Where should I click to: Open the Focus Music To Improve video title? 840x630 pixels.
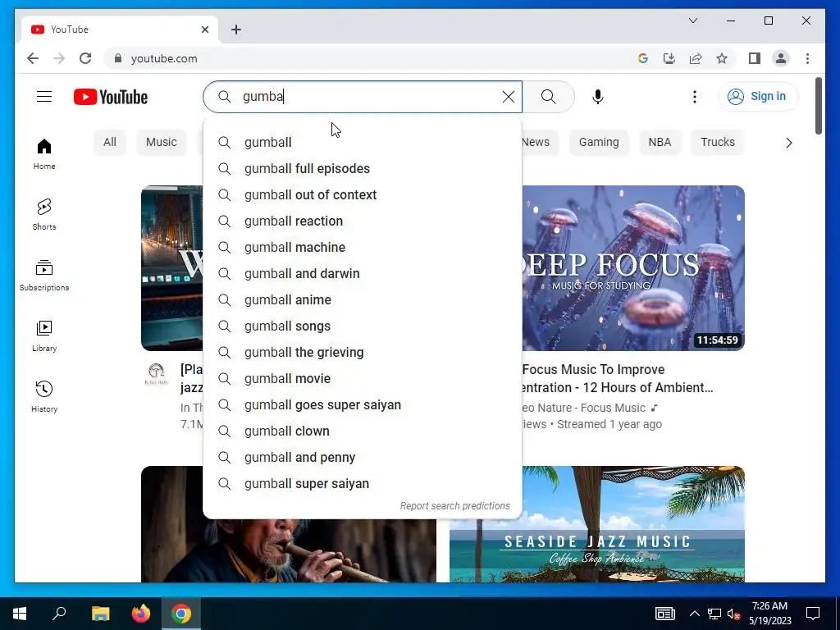[x=617, y=378]
